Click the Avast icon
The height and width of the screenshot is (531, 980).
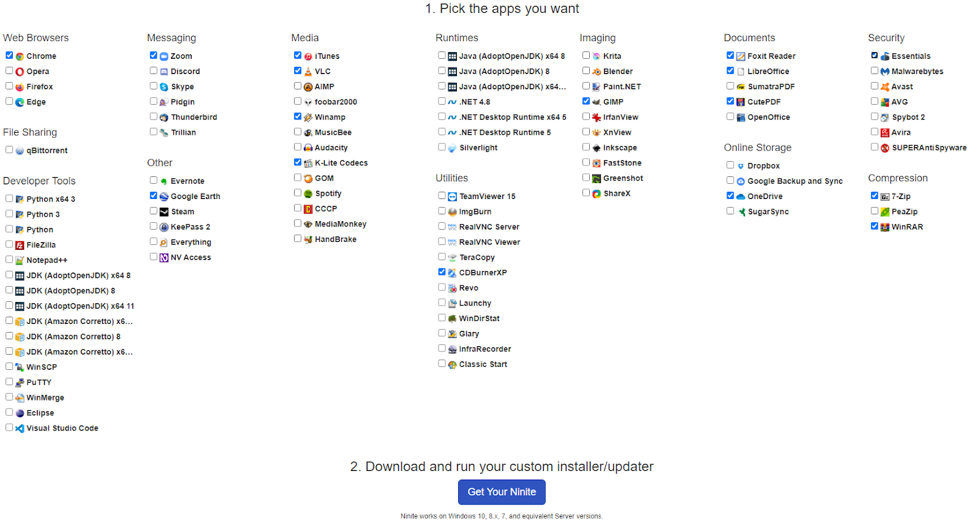[884, 87]
